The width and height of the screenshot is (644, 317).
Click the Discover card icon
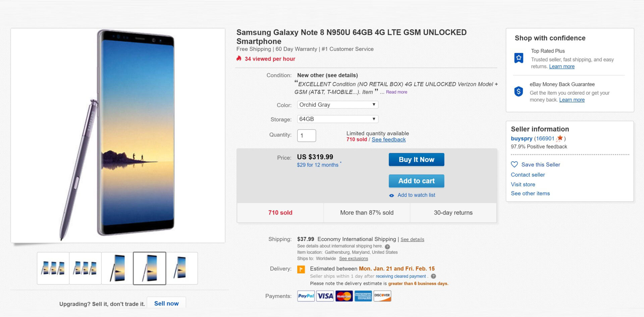[382, 296]
